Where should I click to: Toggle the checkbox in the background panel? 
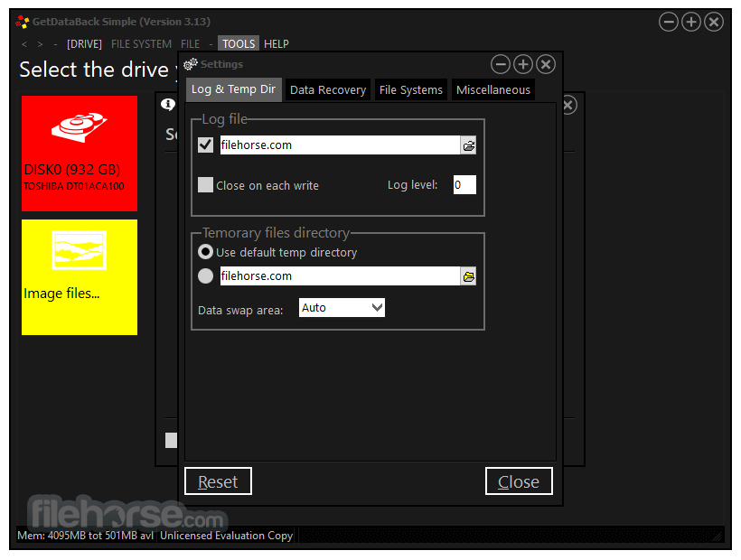171,440
